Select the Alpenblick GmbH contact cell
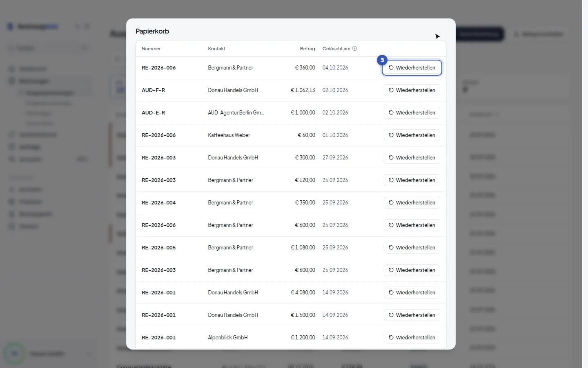Viewport: 588px width, 368px height. coord(228,338)
